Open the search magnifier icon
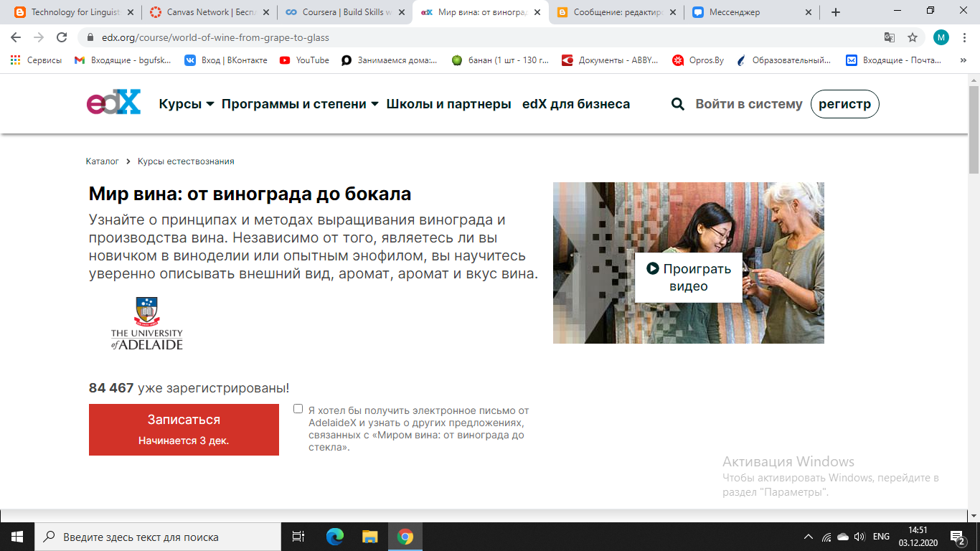 pos(677,104)
